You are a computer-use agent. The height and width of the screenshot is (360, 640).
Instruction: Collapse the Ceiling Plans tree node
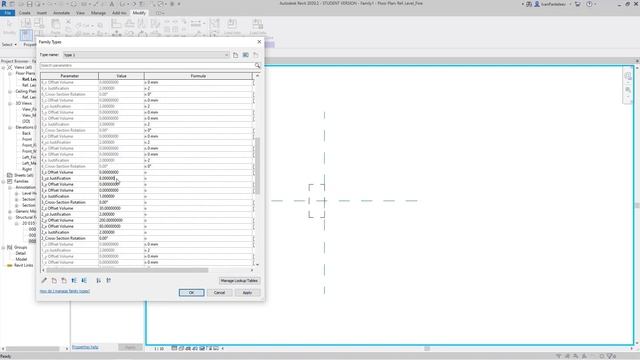pyautogui.click(x=10, y=91)
